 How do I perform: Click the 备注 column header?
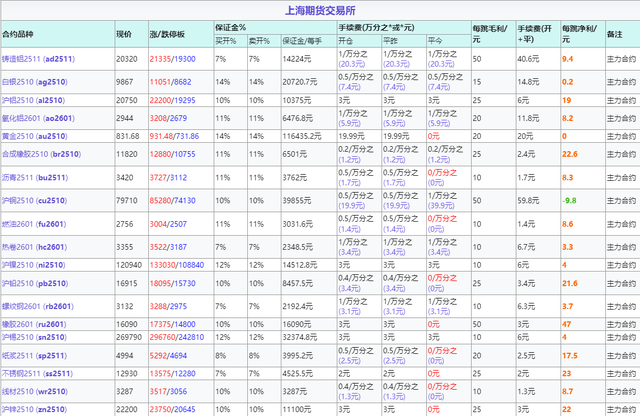614,34
